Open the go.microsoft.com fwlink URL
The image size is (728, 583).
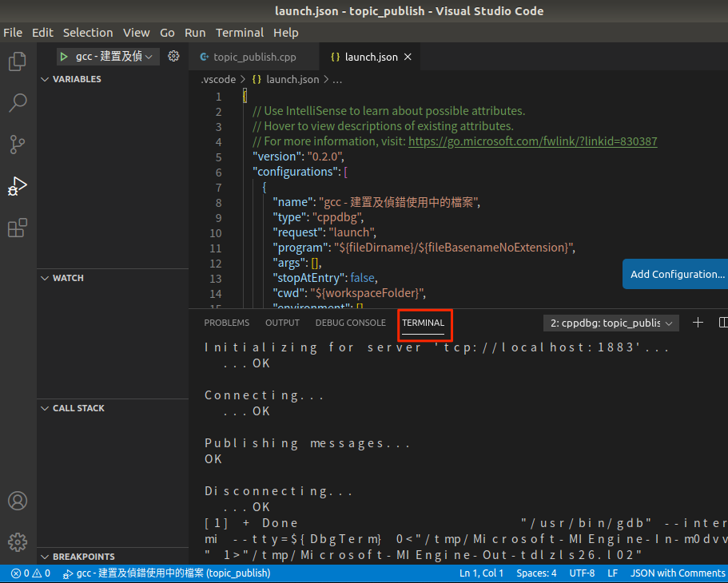coord(532,141)
